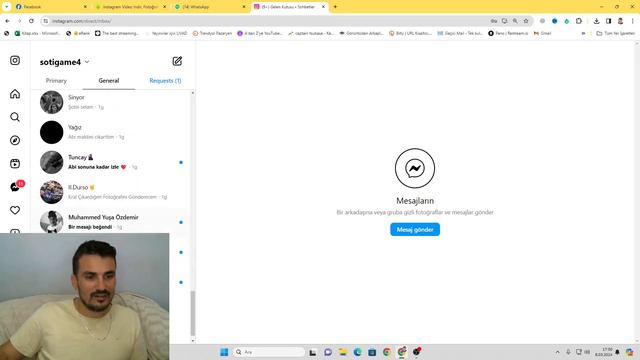Open the Il.Durso conversation
This screenshot has width=640, height=360.
[110, 192]
